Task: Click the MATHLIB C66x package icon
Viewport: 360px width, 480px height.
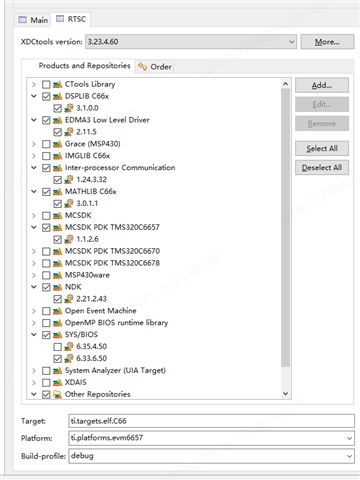Action: point(57,192)
